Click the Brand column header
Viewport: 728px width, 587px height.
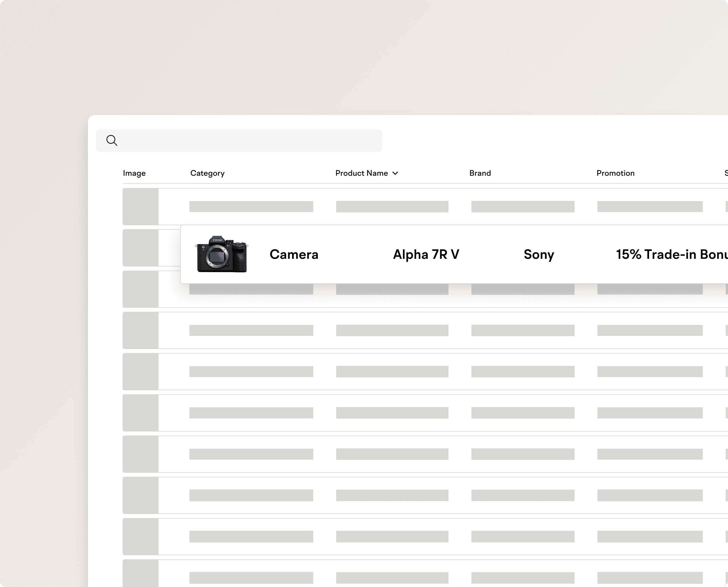480,173
